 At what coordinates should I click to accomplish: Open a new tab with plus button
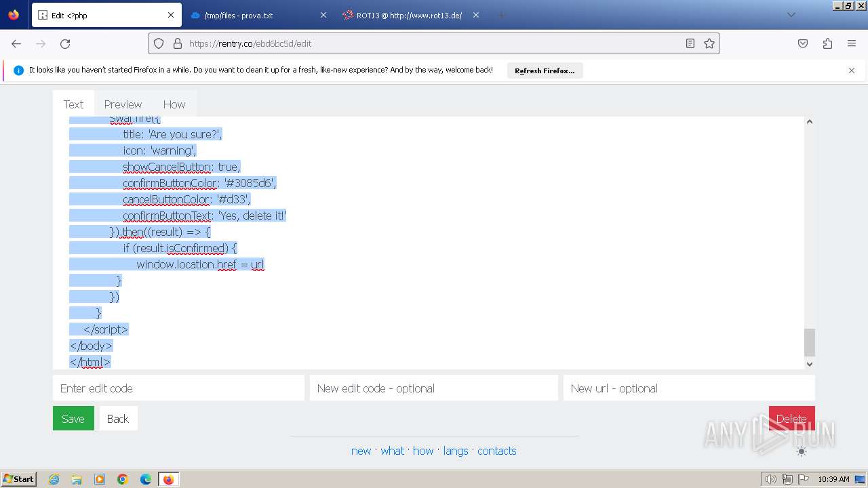[x=502, y=15]
